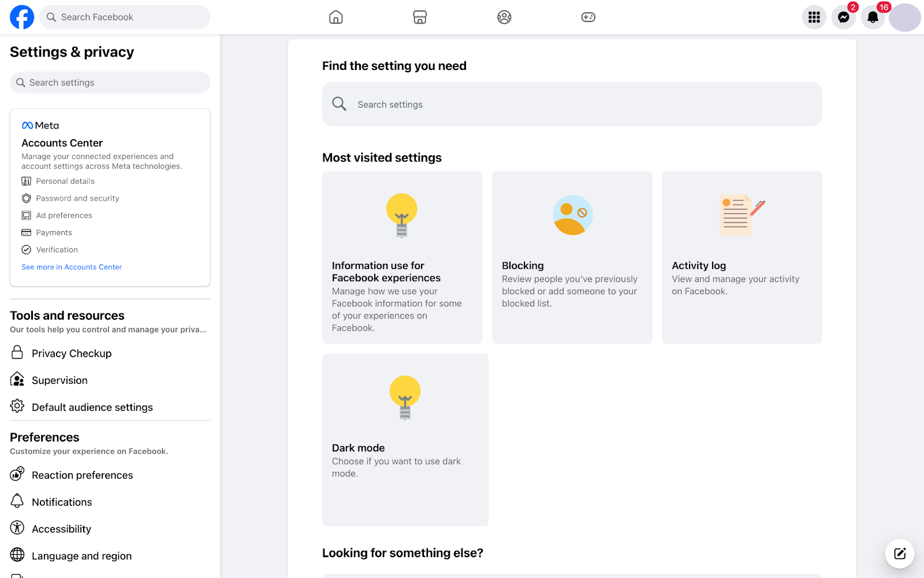Click 'Most visited settings' heading
The height and width of the screenshot is (578, 924).
tap(382, 158)
